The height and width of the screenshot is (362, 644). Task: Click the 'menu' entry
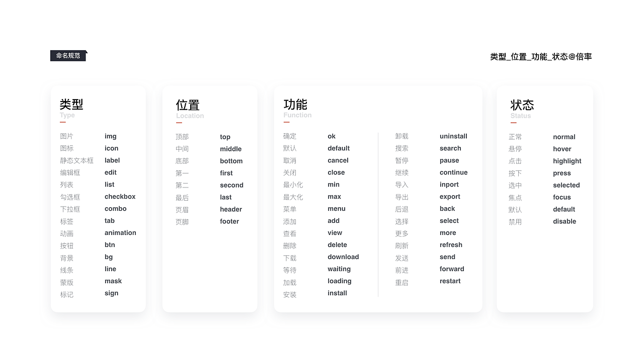pos(337,209)
